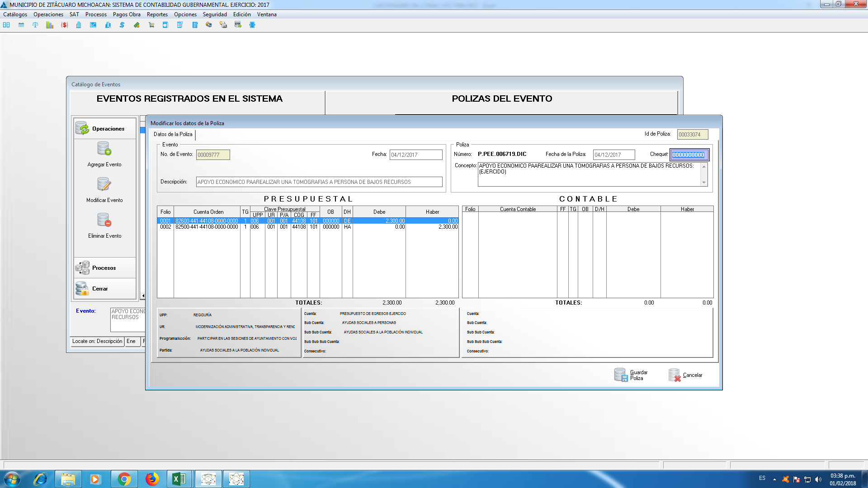Screen dimensions: 868x488
Task: Open the Pagos Obra menu
Action: tap(127, 14)
